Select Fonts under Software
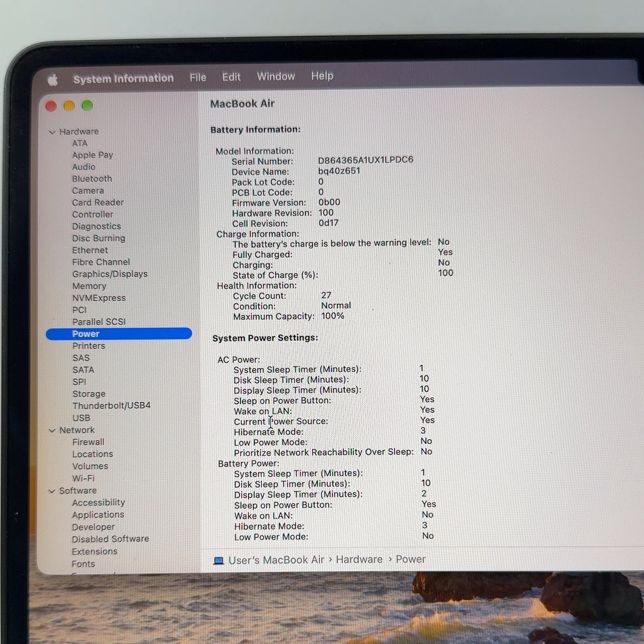644x644 pixels. point(83,563)
